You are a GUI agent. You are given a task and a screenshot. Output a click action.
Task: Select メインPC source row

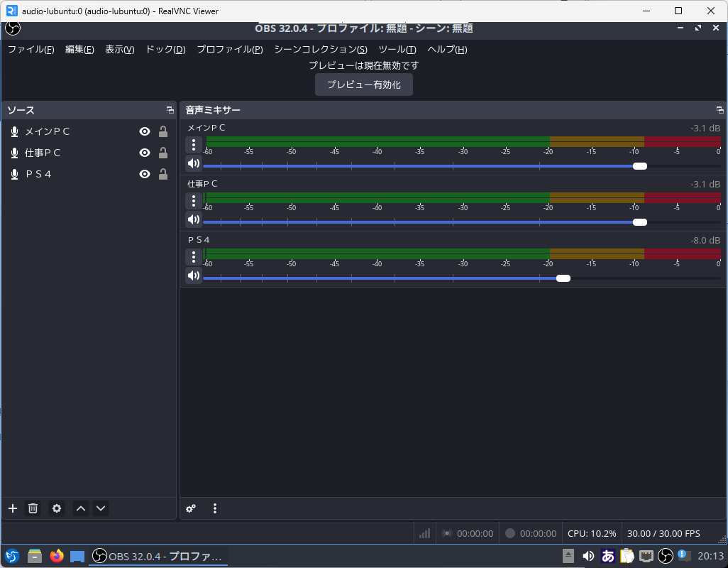(x=89, y=131)
